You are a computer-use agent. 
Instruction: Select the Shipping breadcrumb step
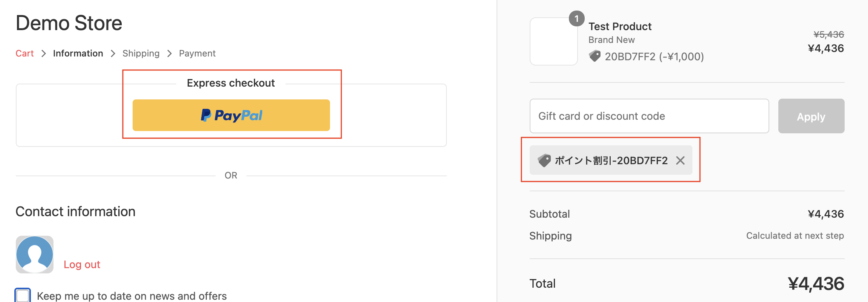[141, 53]
